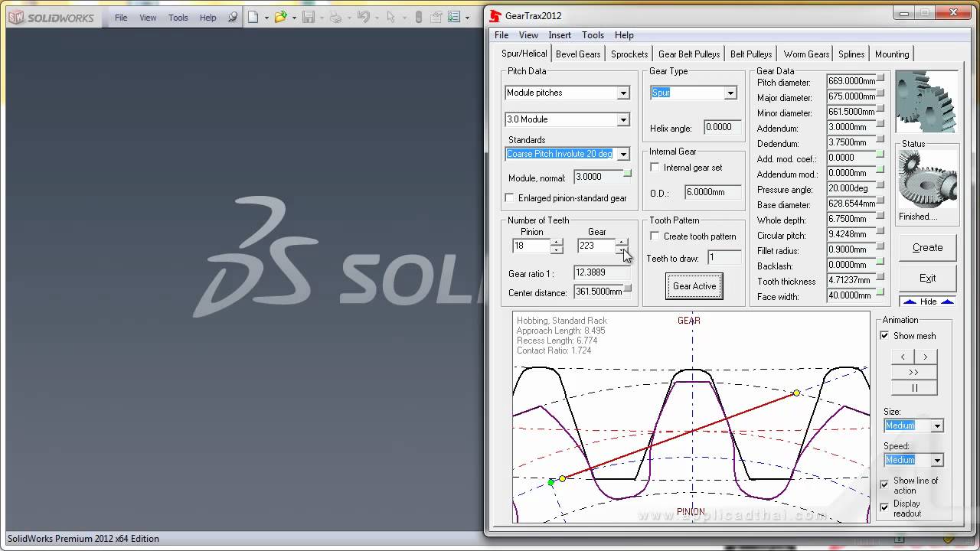The image size is (980, 551).
Task: Click the Select cursor icon
Action: (x=391, y=17)
